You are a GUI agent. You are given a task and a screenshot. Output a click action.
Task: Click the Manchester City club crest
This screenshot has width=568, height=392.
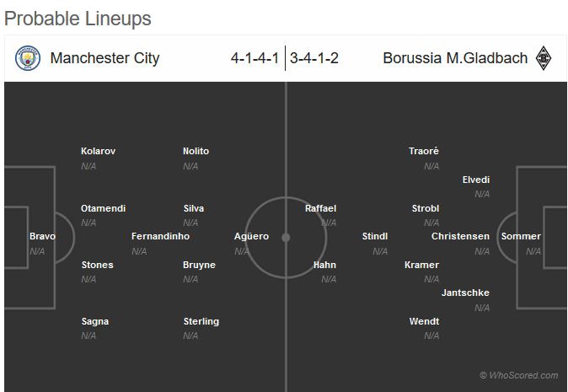[28, 58]
